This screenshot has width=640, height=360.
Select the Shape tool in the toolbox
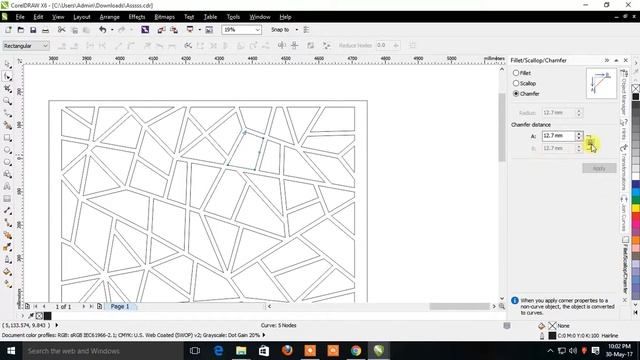coord(7,76)
